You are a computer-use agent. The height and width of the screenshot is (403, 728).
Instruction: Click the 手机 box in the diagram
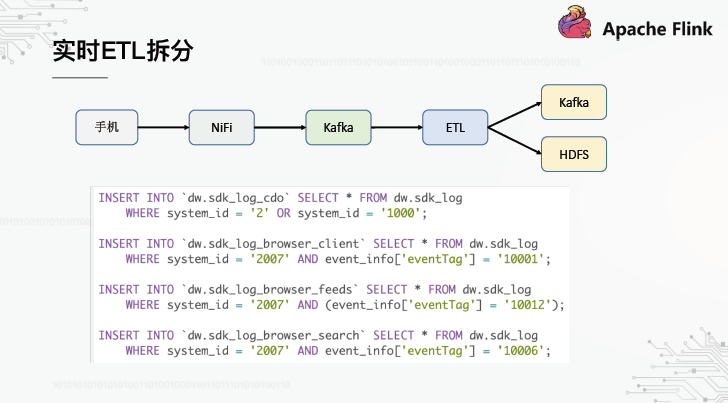click(x=107, y=127)
